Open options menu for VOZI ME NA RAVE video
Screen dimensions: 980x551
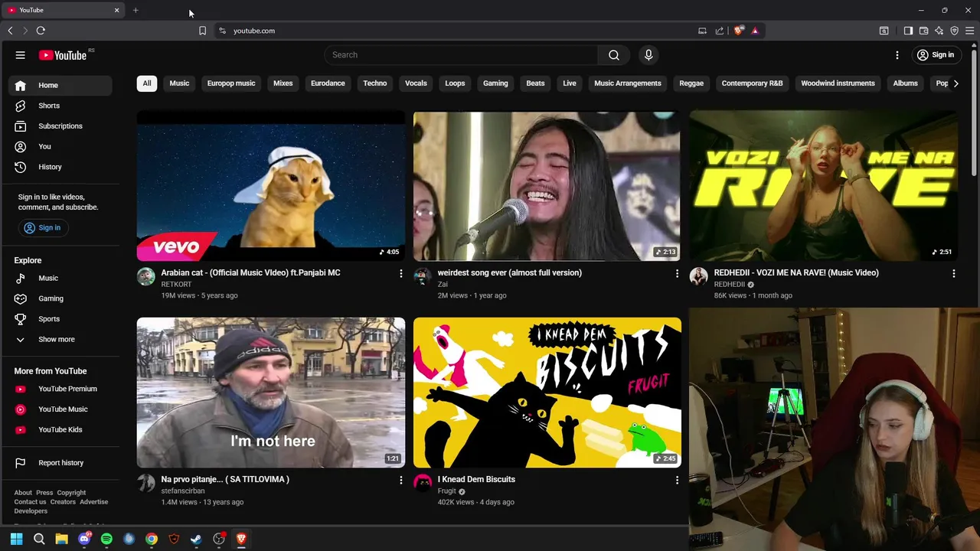[953, 273]
